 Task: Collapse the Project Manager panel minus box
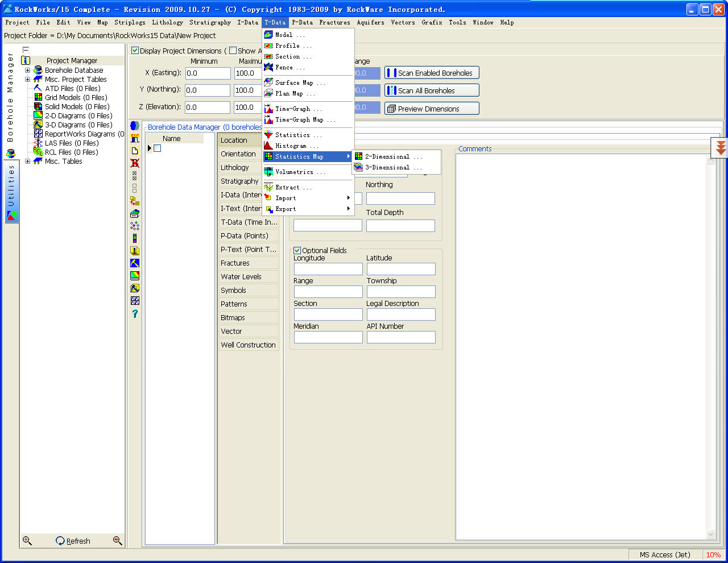[26, 50]
